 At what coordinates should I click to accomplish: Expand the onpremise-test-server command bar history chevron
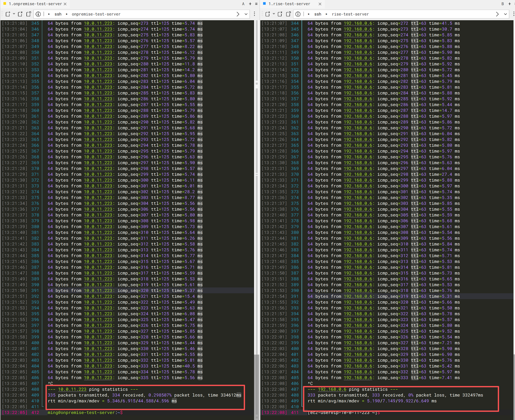coord(246,14)
